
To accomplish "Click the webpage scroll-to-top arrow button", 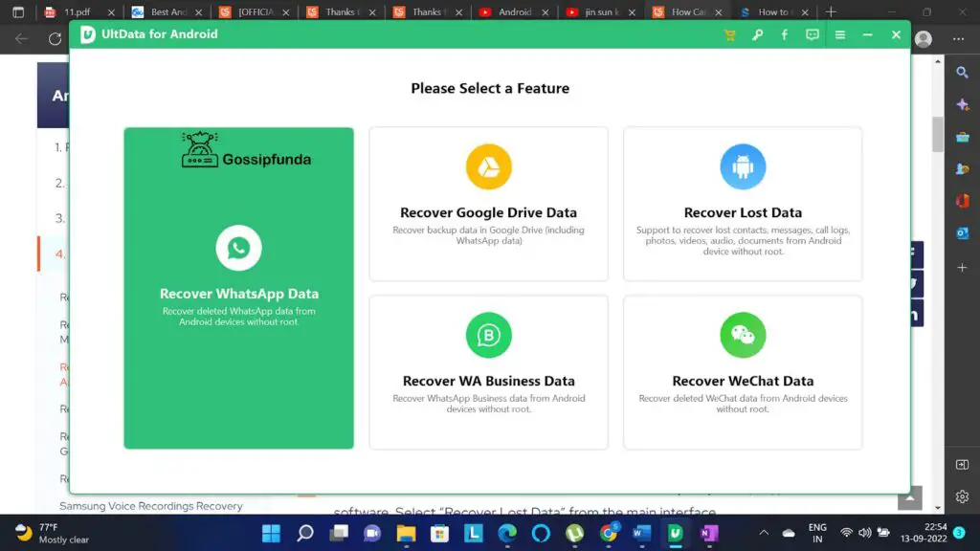I will (x=909, y=497).
